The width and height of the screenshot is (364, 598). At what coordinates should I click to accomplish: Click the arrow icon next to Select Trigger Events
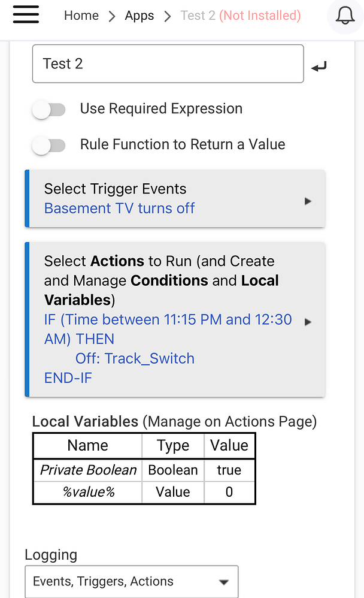point(308,201)
